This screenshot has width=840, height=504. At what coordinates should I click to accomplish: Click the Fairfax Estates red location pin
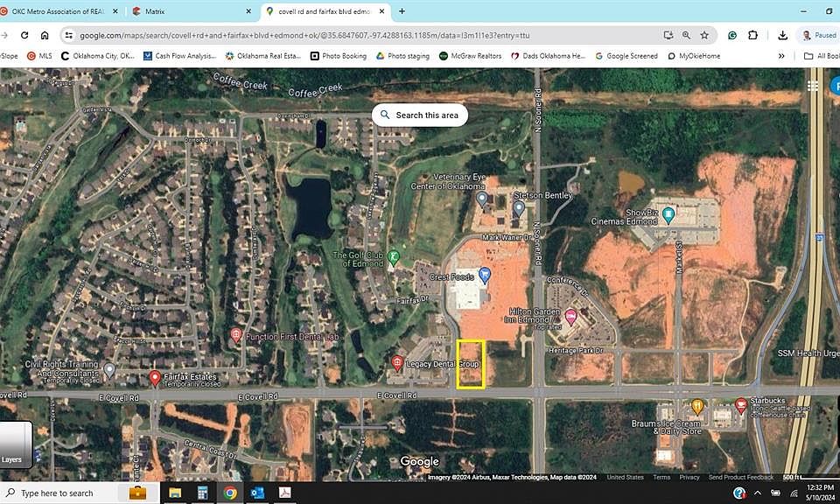coord(155,378)
